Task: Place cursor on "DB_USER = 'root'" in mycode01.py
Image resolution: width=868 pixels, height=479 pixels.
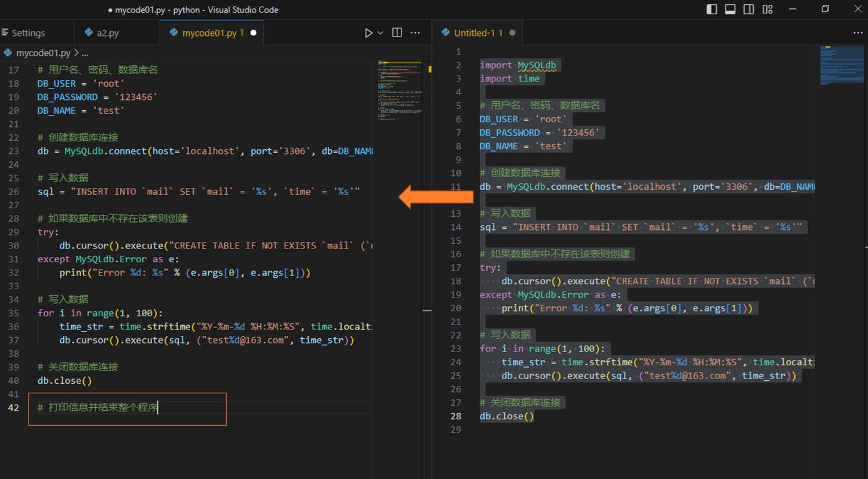Action: pos(81,83)
